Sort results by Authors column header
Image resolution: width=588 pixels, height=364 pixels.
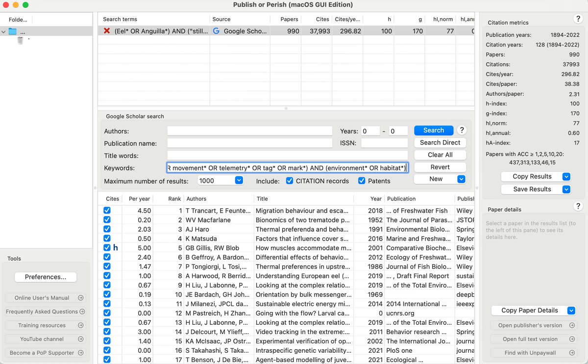(x=196, y=199)
